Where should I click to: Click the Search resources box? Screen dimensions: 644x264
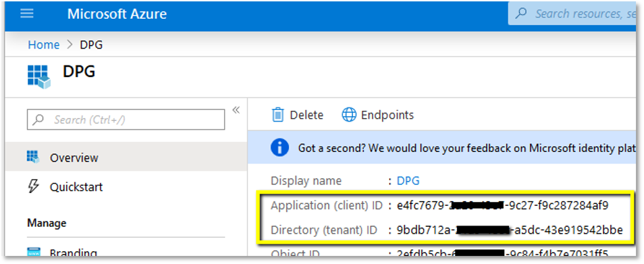573,14
